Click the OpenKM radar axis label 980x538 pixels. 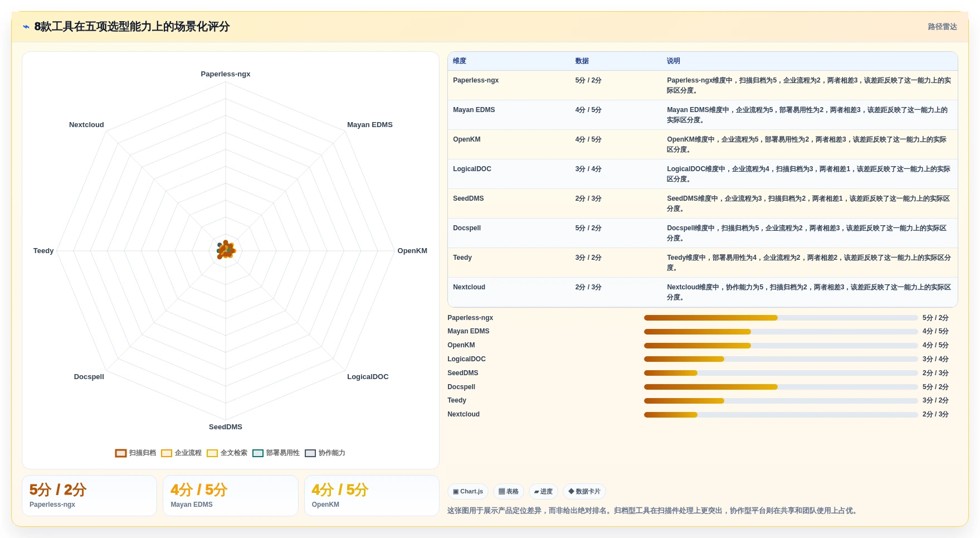412,251
